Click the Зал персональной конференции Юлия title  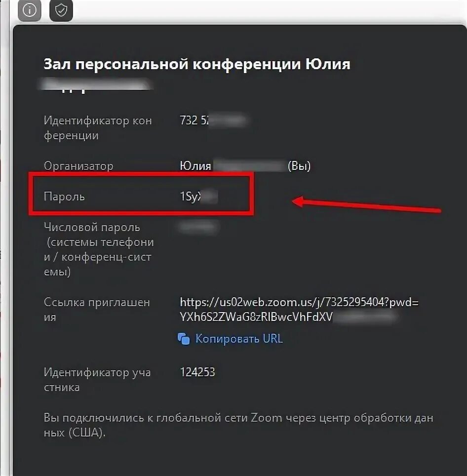coord(197,64)
